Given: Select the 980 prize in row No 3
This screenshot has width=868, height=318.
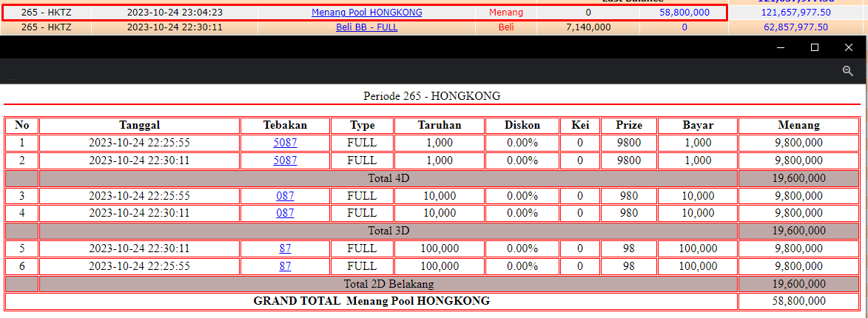Looking at the screenshot, I should [629, 196].
